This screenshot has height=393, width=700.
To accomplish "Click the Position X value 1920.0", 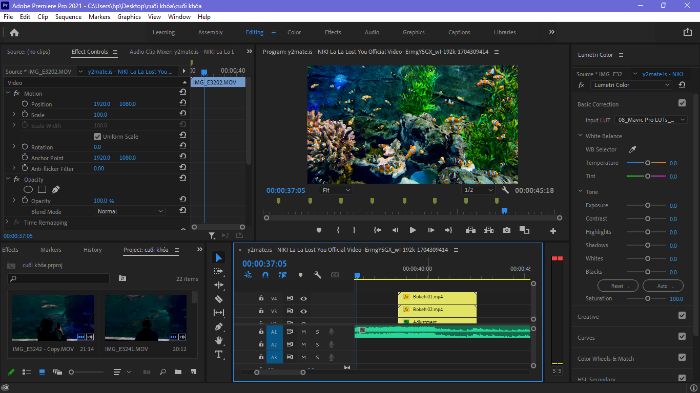I will pyautogui.click(x=102, y=104).
